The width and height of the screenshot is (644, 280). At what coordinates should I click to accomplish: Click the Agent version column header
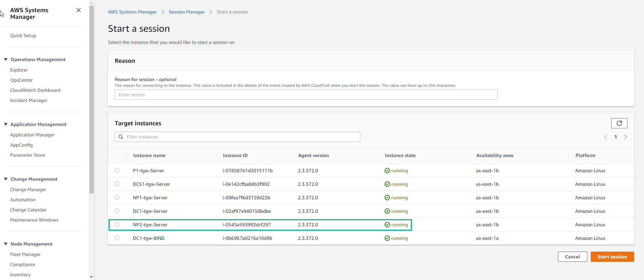313,155
